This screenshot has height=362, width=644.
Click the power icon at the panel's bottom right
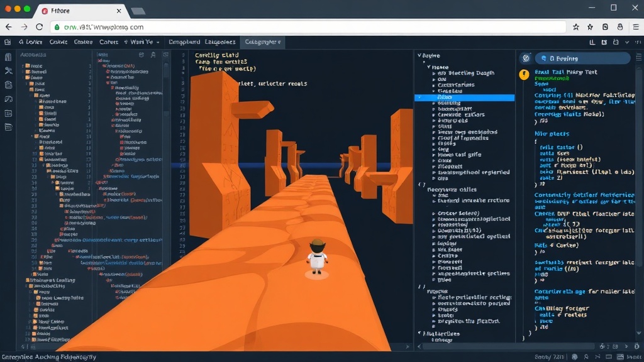[x=636, y=346]
